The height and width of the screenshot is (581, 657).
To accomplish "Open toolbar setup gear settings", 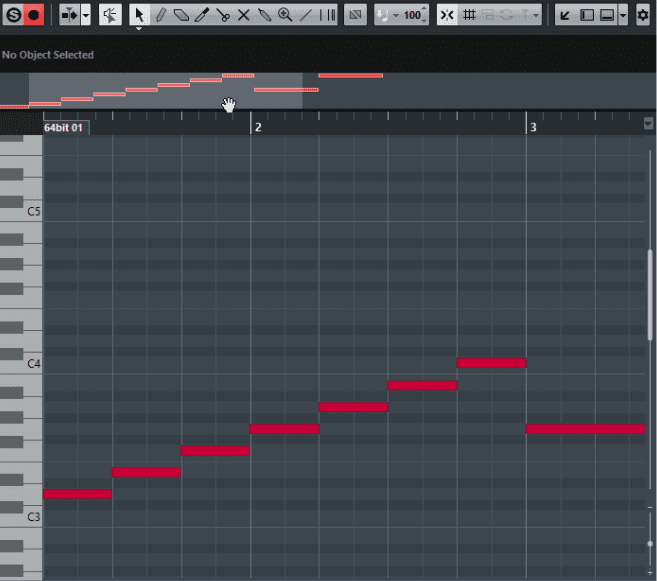I will click(x=643, y=15).
